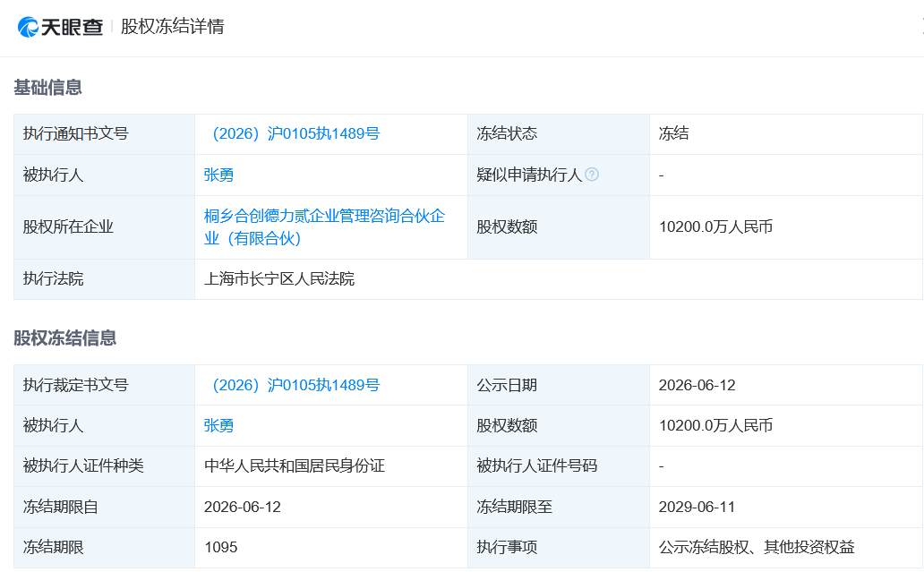Viewport: 924px width, 572px height.
Task: Click the 公示日期 label
Action: (x=507, y=385)
